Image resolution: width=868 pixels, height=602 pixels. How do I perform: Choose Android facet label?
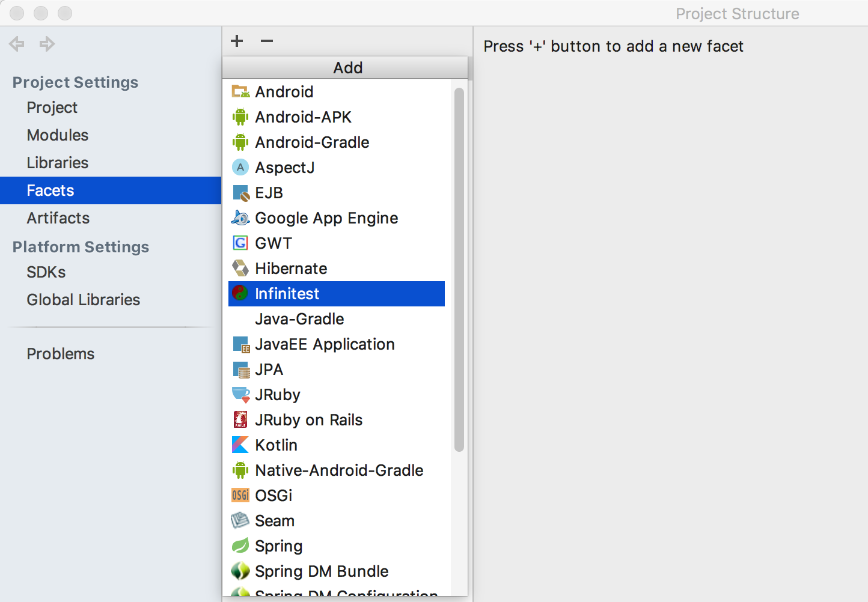click(284, 92)
